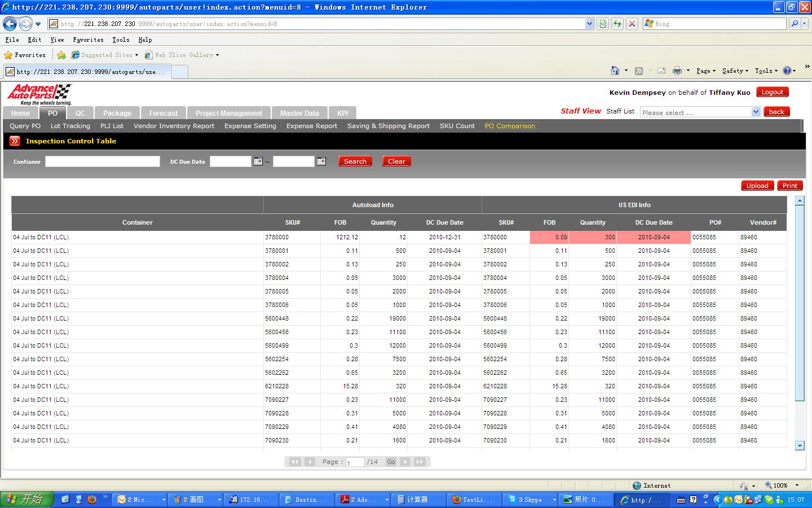Jump to the last results page arrow
This screenshot has width=812, height=508.
click(x=420, y=462)
